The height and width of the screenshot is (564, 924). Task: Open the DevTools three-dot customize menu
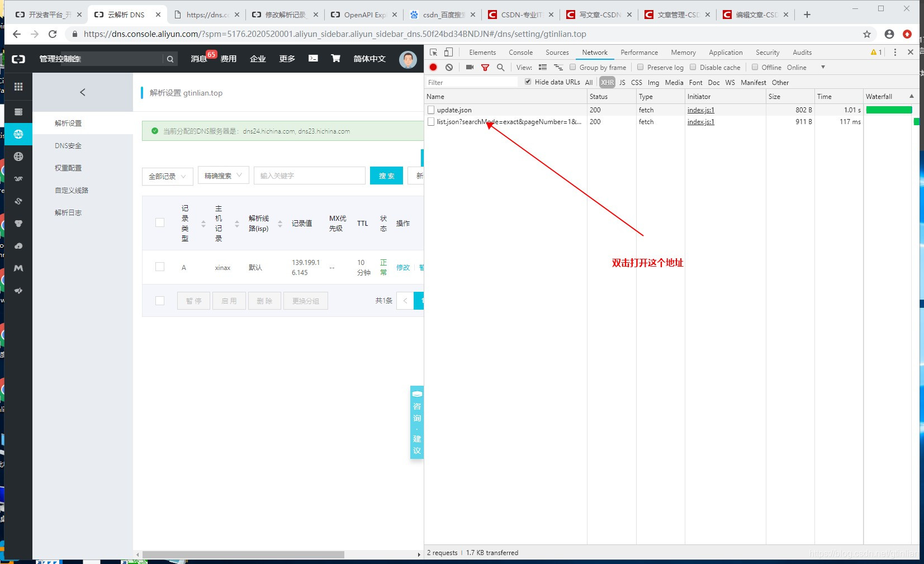click(895, 52)
